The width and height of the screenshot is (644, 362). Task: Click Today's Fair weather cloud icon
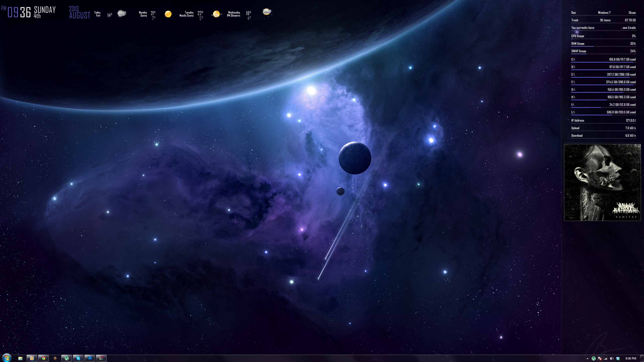pyautogui.click(x=122, y=13)
